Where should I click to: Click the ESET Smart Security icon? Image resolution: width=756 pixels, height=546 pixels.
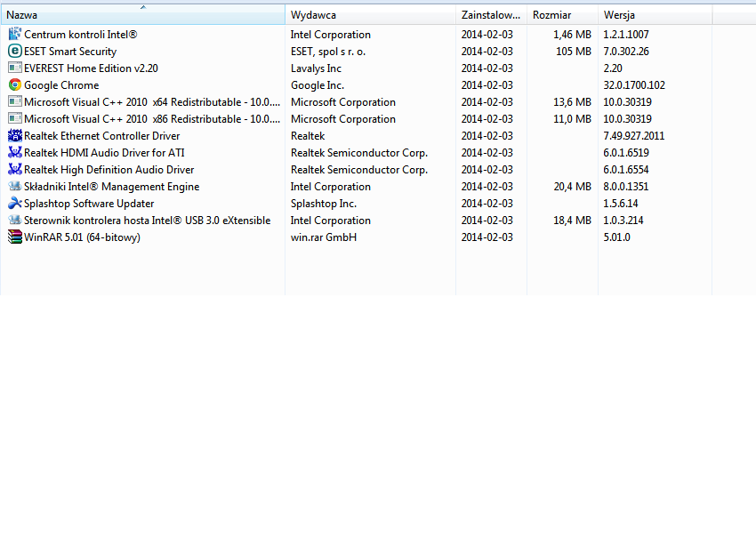coord(15,51)
